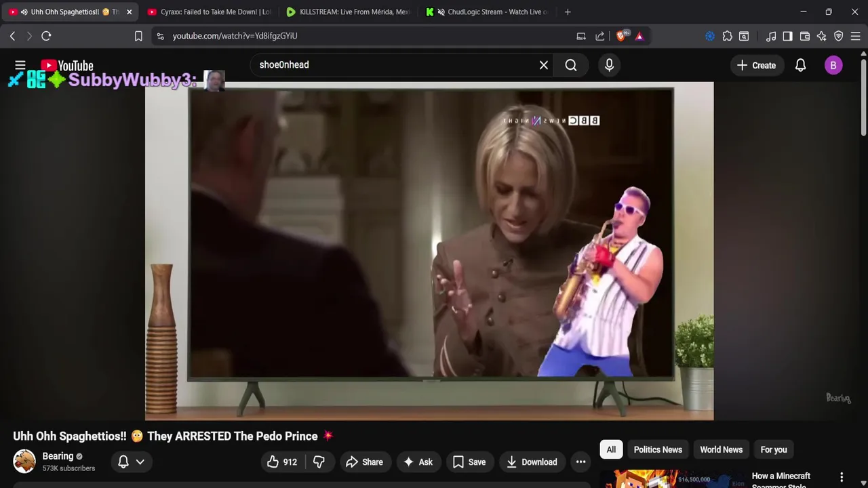868x488 pixels.
Task: Toggle the browser sidebar panel icon
Action: (x=787, y=36)
